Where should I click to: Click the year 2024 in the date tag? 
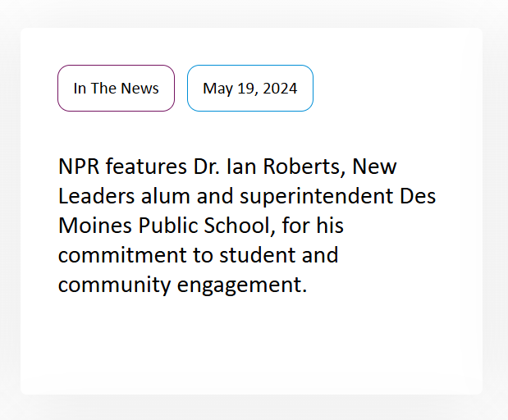tap(281, 88)
